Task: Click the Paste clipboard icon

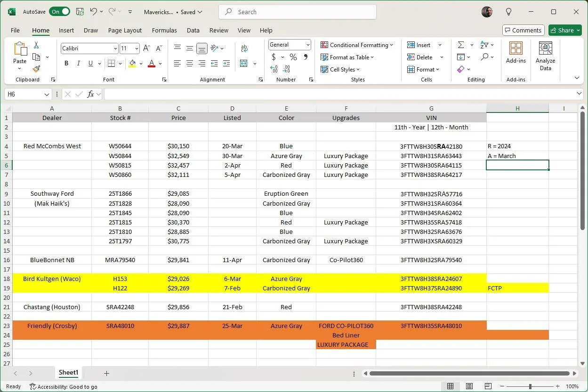Action: pos(20,49)
